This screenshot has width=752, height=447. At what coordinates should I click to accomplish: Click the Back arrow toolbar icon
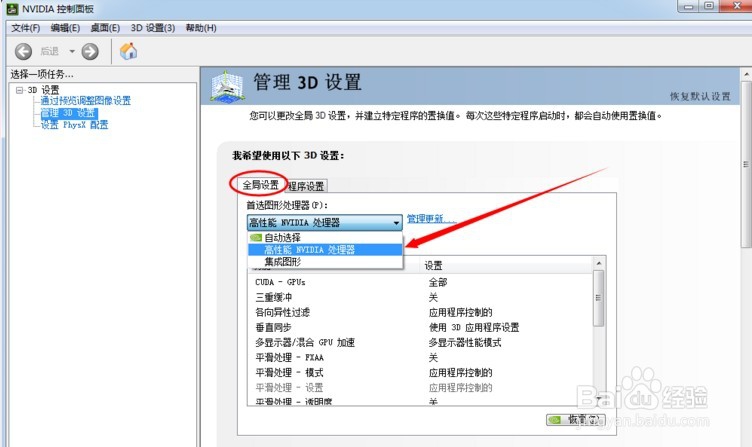23,51
